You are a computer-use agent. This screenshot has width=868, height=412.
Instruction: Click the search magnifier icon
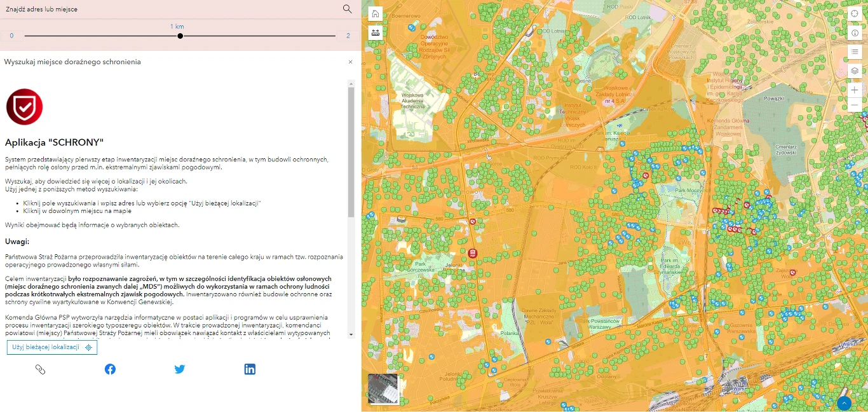[347, 9]
